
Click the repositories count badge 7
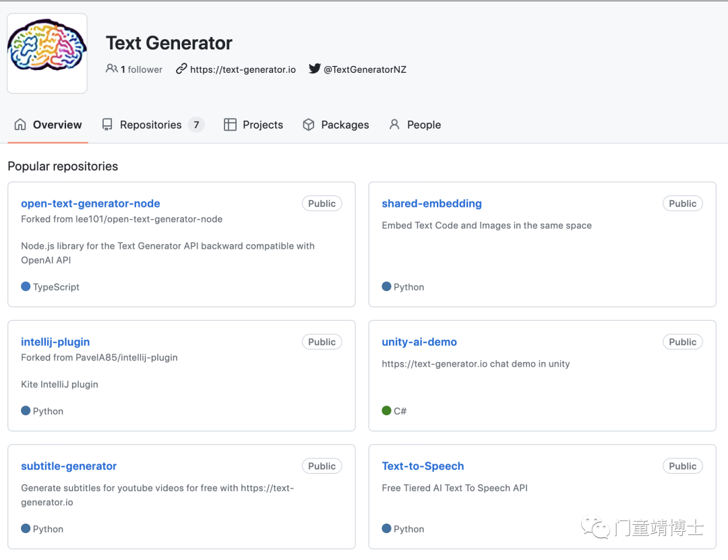(196, 125)
